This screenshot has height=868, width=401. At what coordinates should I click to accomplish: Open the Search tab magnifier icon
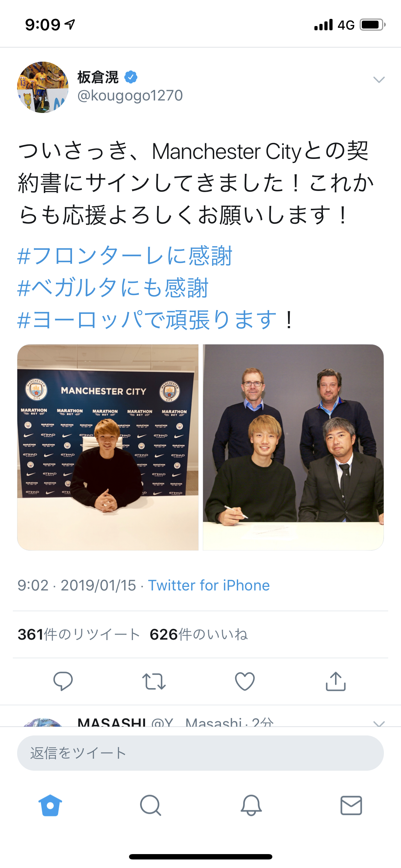151,805
